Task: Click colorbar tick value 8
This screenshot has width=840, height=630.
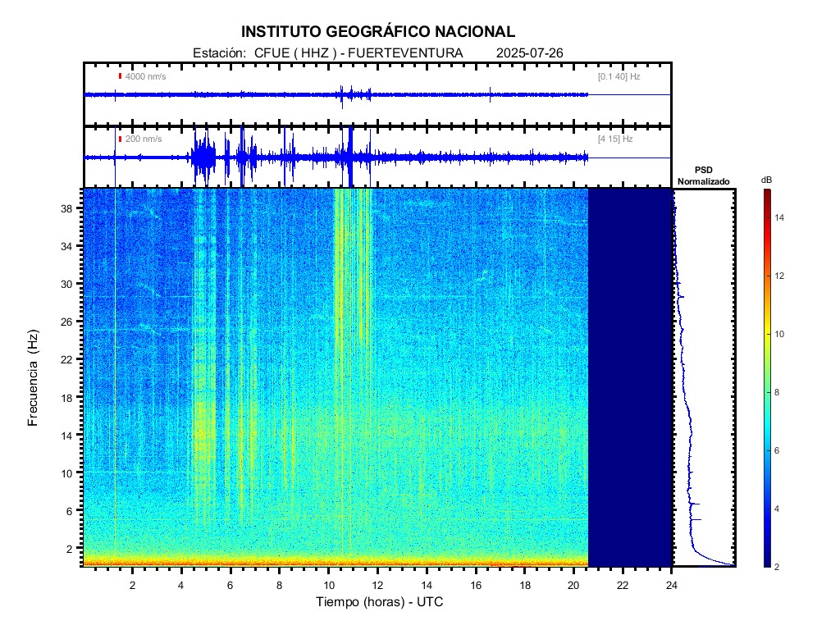Action: pyautogui.click(x=778, y=392)
